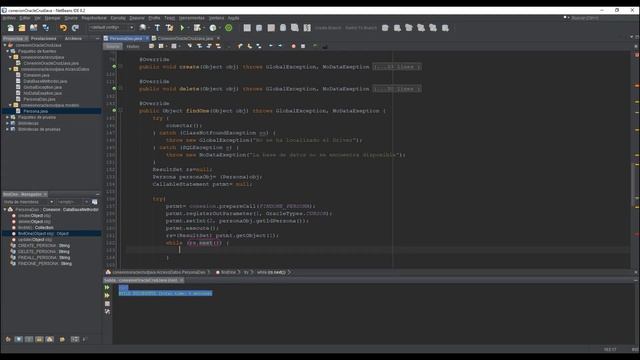
Task: Close the output panel tab
Action: tap(182, 280)
